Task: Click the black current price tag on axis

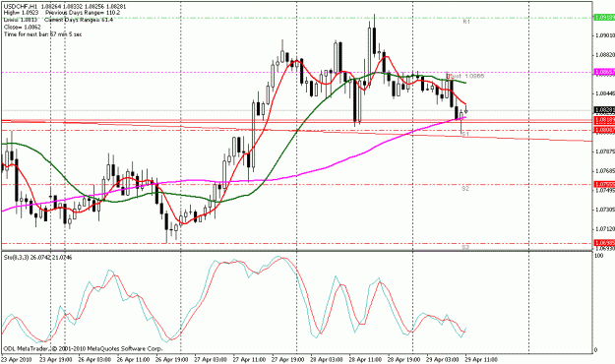Action: [605, 110]
